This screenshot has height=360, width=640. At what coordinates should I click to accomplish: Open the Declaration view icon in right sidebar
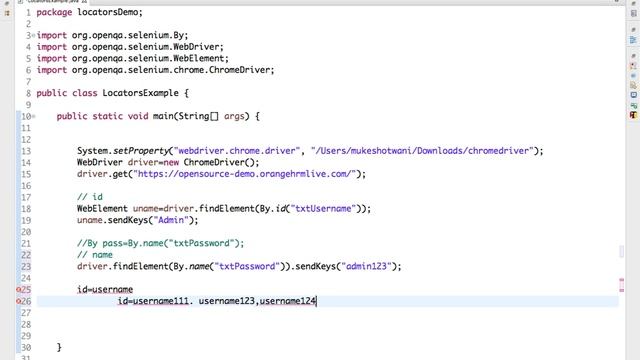point(633,85)
